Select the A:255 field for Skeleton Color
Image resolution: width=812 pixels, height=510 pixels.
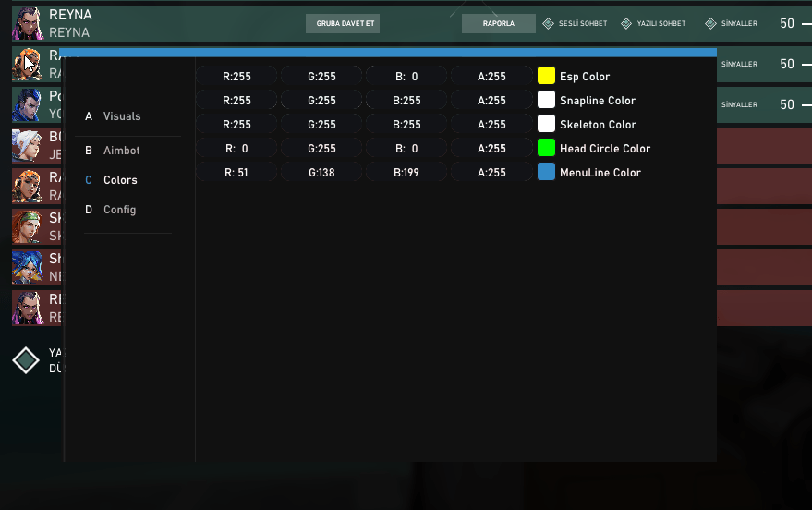pos(491,124)
